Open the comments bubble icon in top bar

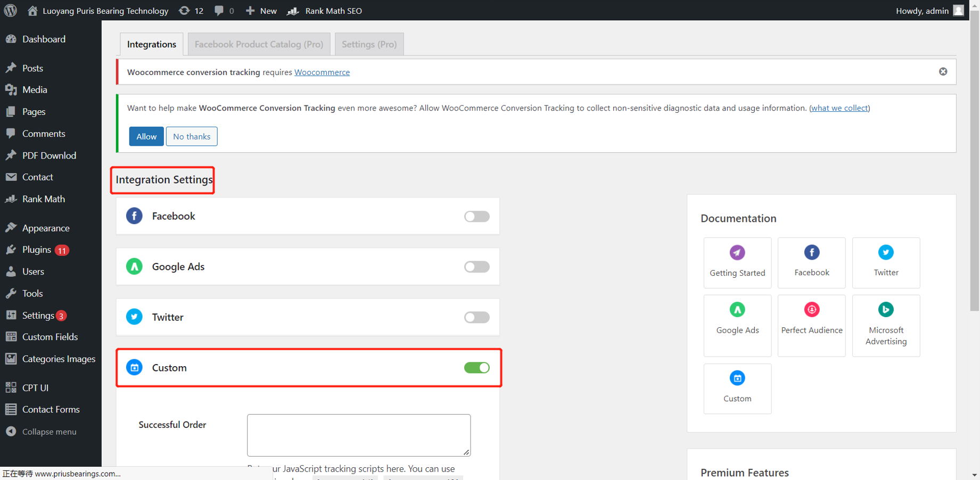click(x=219, y=11)
